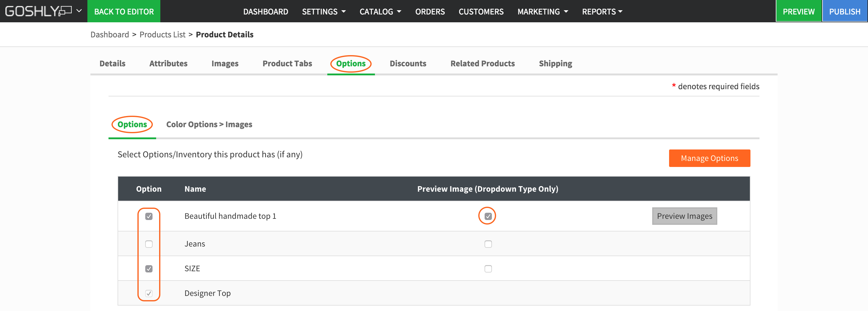Follow the Products List breadcrumb link
This screenshot has width=868, height=311.
[162, 34]
